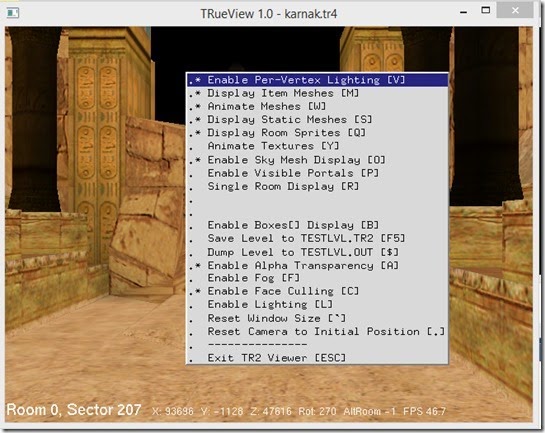545x433 pixels.
Task: Choose Save Level to TESTLVL.TR2 [F5]
Action: pyautogui.click(x=317, y=238)
